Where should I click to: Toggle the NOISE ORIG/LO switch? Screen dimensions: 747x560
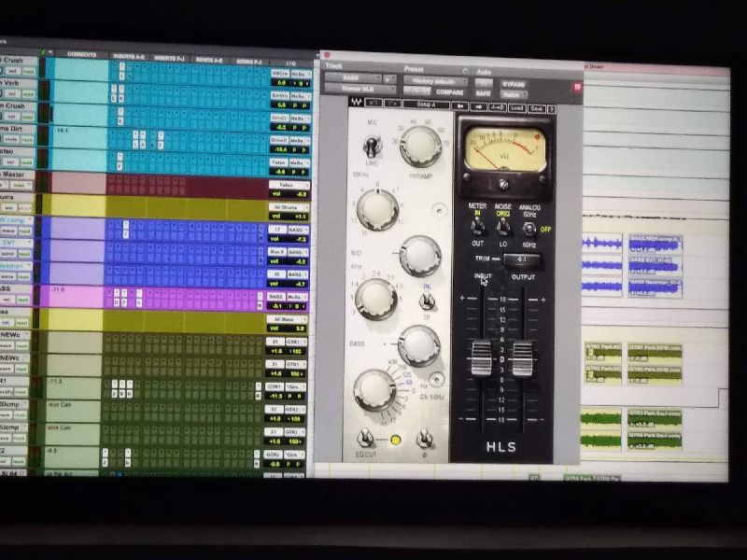[x=502, y=228]
